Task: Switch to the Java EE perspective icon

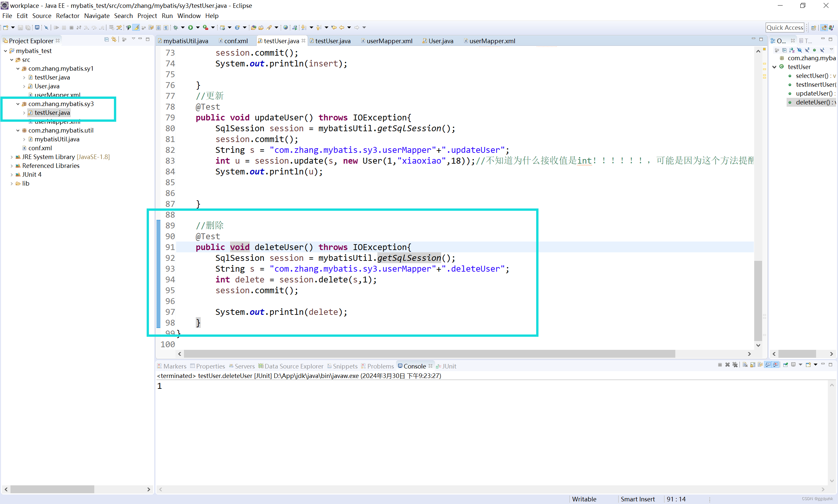Action: 824,27
